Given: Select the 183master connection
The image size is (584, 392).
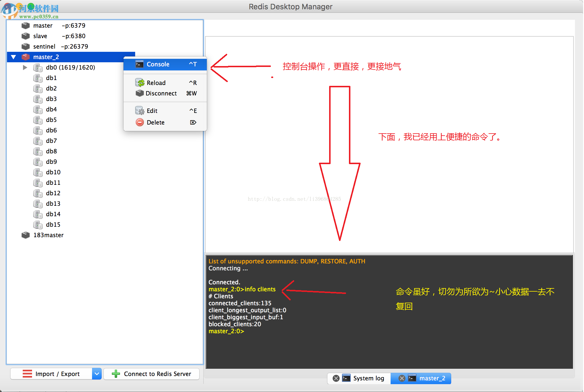Looking at the screenshot, I should click(x=48, y=235).
